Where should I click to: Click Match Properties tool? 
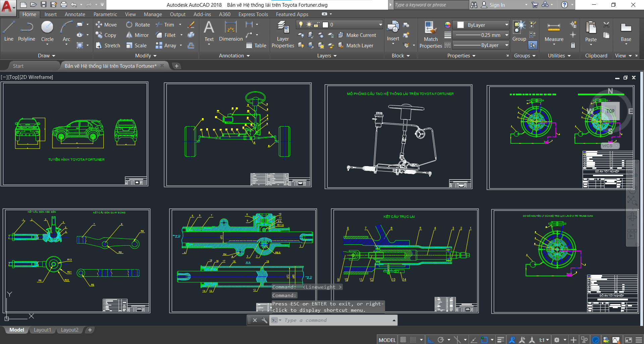(x=431, y=35)
